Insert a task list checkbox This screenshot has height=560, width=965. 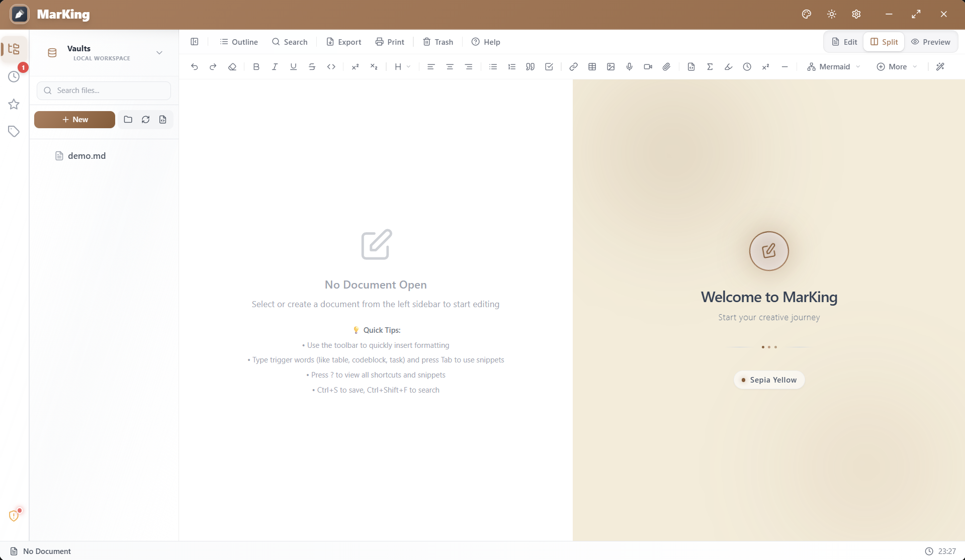click(x=549, y=66)
